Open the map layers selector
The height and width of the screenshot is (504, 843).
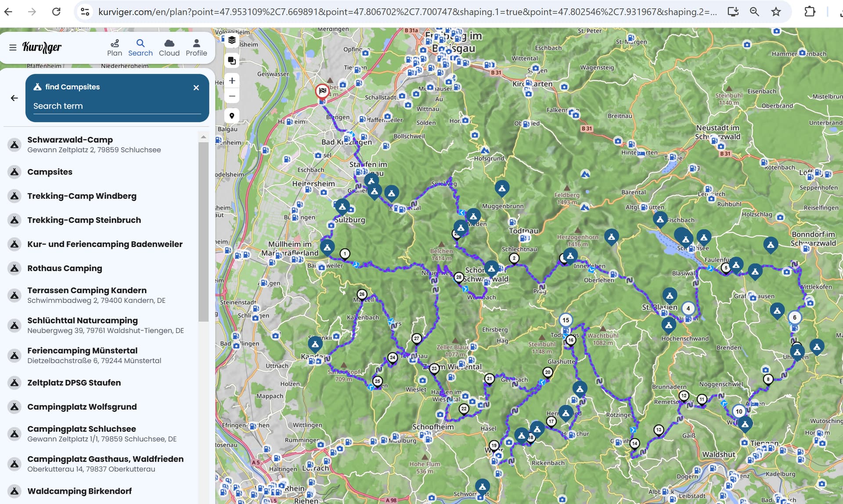232,40
